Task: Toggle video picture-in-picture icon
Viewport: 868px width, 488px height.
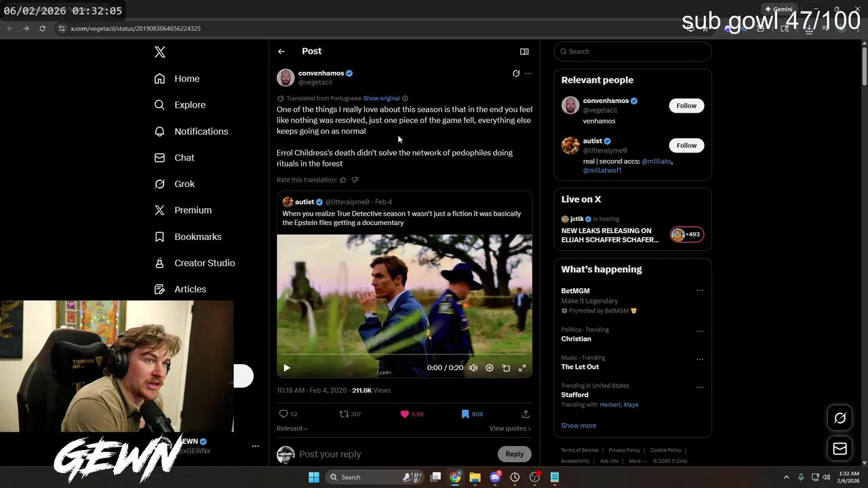Action: pyautogui.click(x=506, y=368)
